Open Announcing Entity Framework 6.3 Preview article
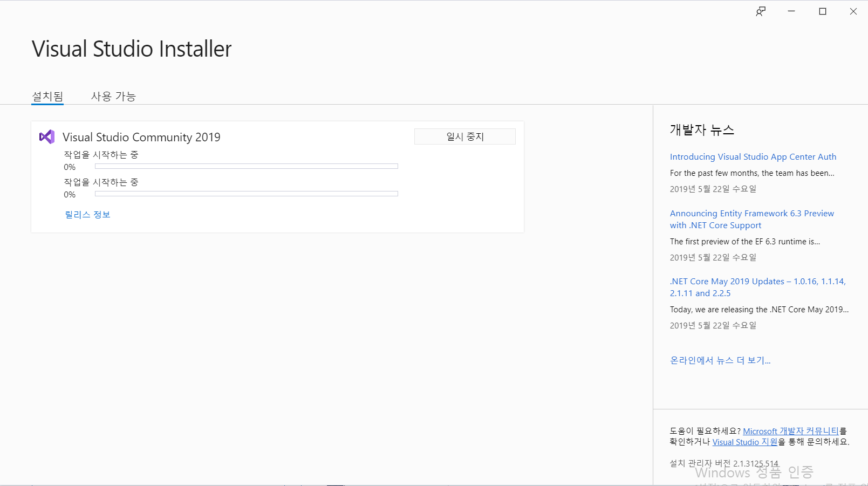 click(752, 220)
